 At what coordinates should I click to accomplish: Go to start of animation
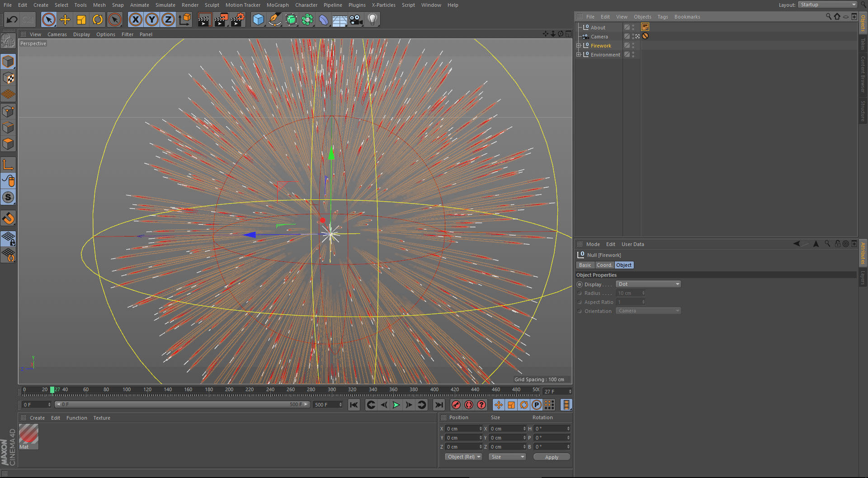[354, 405]
